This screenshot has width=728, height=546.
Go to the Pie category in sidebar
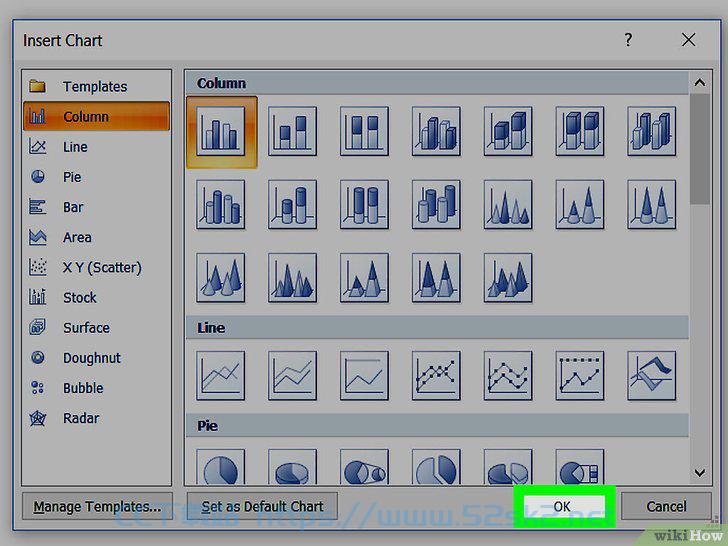click(x=97, y=177)
